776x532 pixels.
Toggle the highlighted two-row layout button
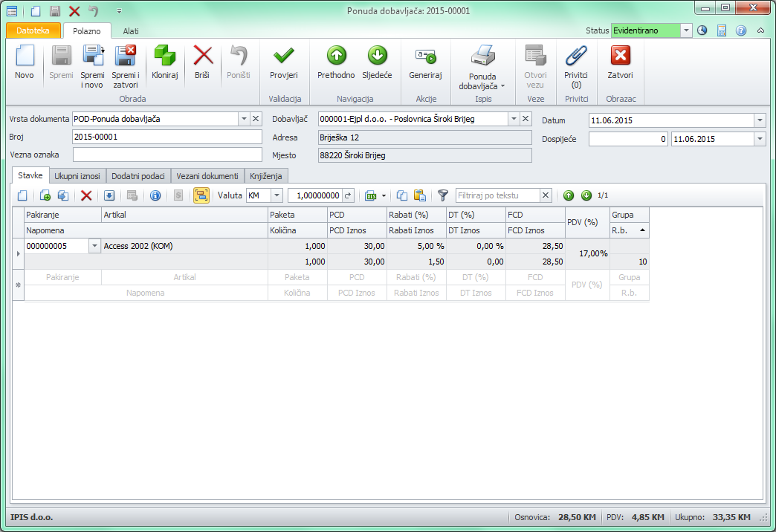click(201, 195)
